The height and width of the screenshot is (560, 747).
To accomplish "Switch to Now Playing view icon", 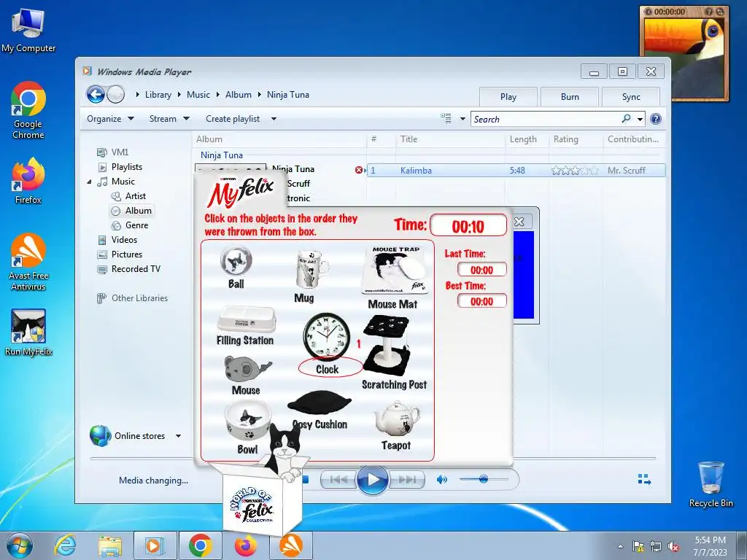I will [644, 480].
